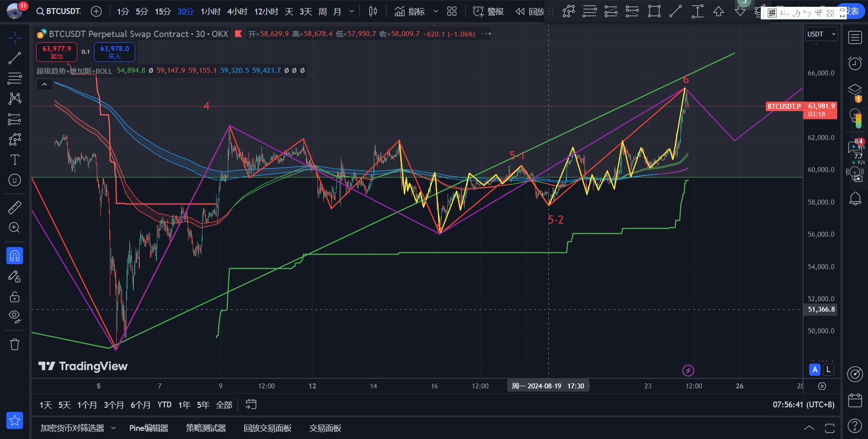Open chart layout grid selector
Image resolution: width=868 pixels, height=439 pixels.
click(x=452, y=11)
